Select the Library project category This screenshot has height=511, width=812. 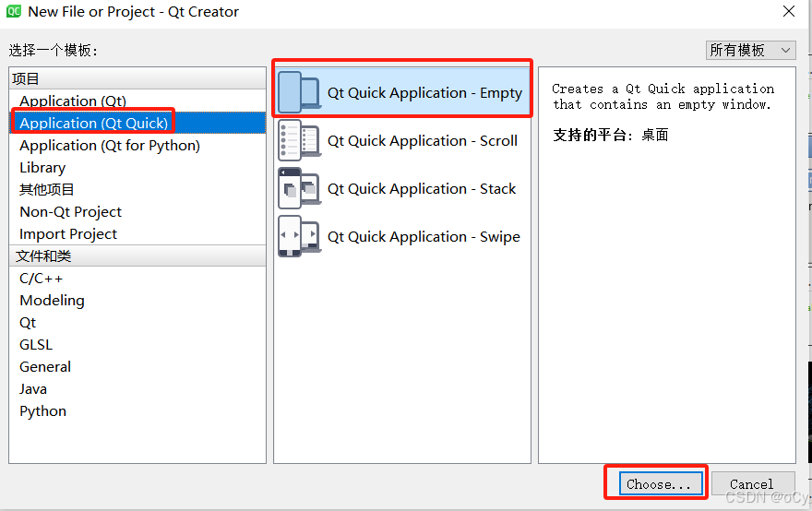(137, 167)
